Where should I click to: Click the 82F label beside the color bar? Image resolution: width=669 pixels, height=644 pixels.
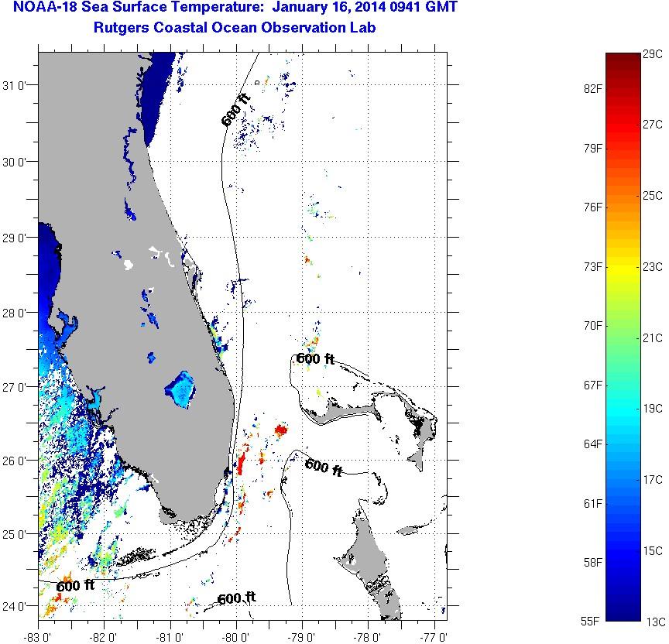[x=593, y=89]
